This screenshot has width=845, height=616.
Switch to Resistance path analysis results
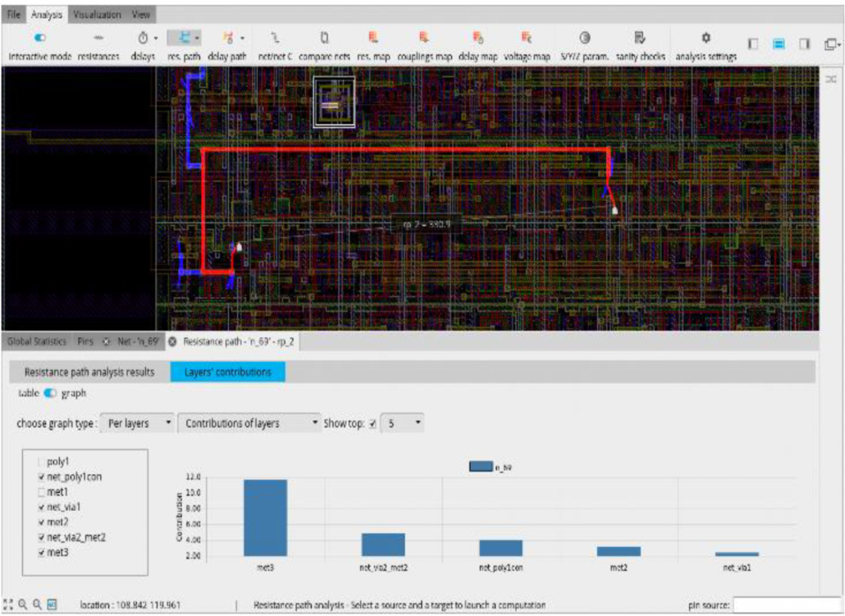(x=89, y=372)
